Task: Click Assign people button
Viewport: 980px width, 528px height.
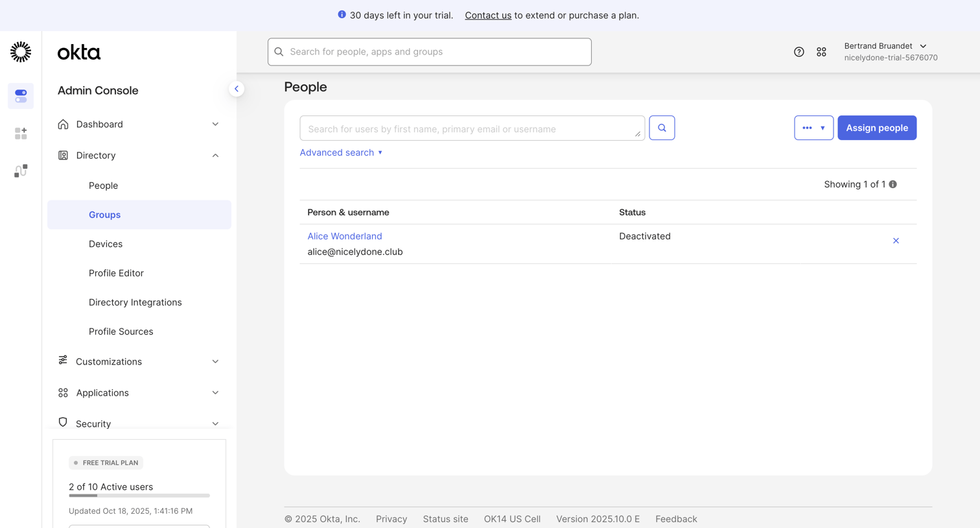Action: click(877, 128)
